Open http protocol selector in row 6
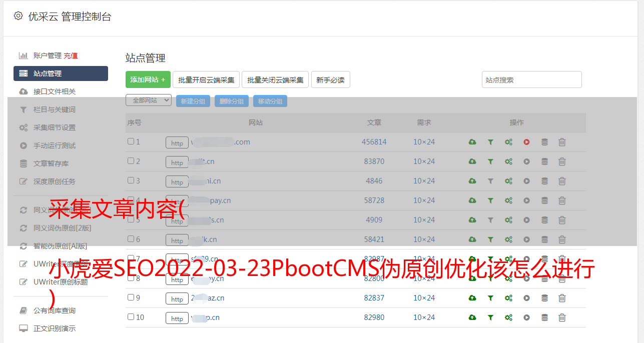Viewport: 644px width, 343px height. pyautogui.click(x=177, y=240)
